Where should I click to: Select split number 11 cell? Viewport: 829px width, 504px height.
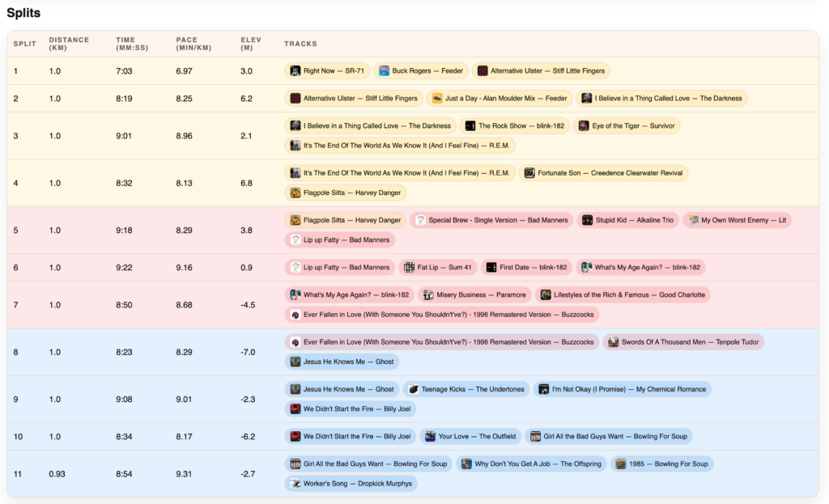pyautogui.click(x=18, y=474)
